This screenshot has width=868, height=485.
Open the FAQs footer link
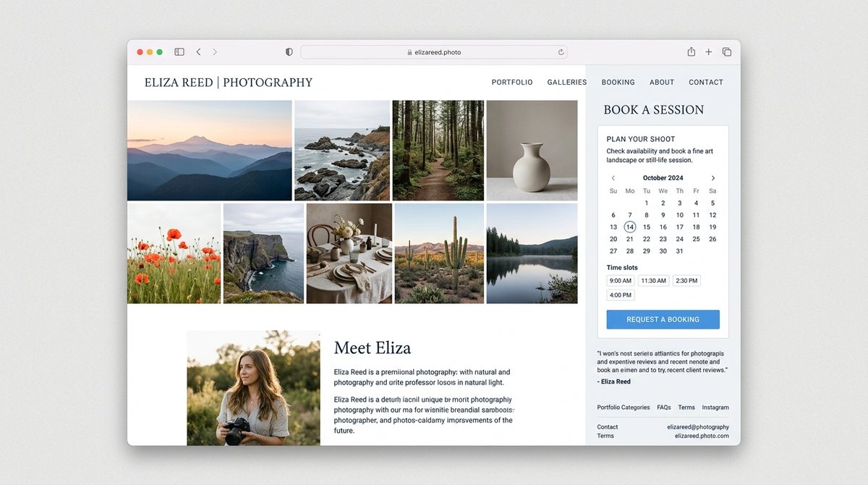click(664, 408)
